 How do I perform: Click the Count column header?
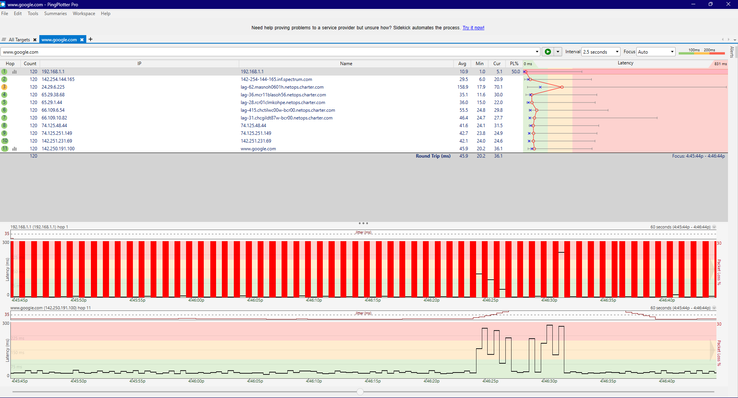click(30, 64)
